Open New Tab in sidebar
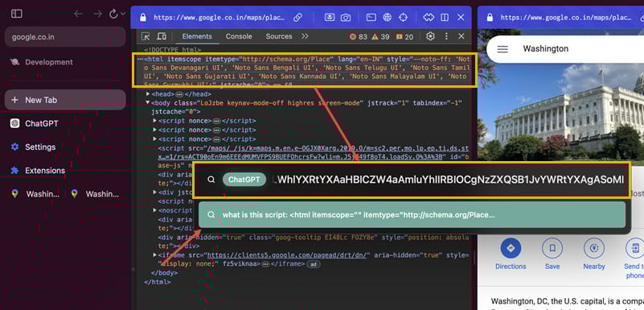Image resolution: width=644 pixels, height=310 pixels. [65, 100]
